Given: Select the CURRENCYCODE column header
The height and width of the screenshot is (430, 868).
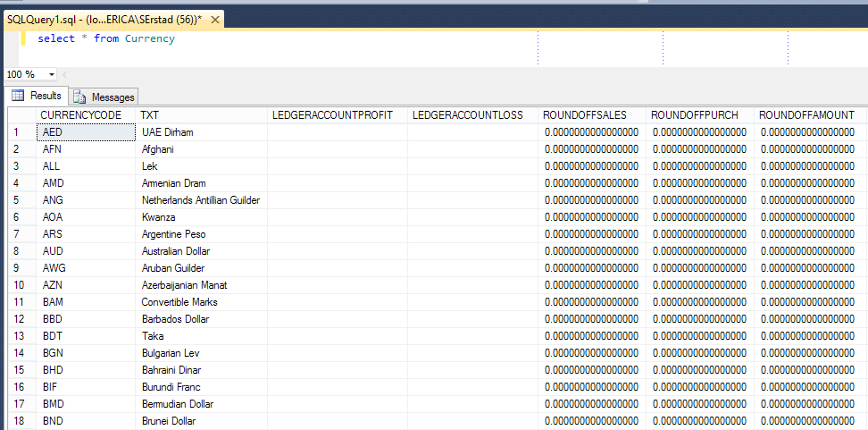Looking at the screenshot, I should [x=80, y=115].
